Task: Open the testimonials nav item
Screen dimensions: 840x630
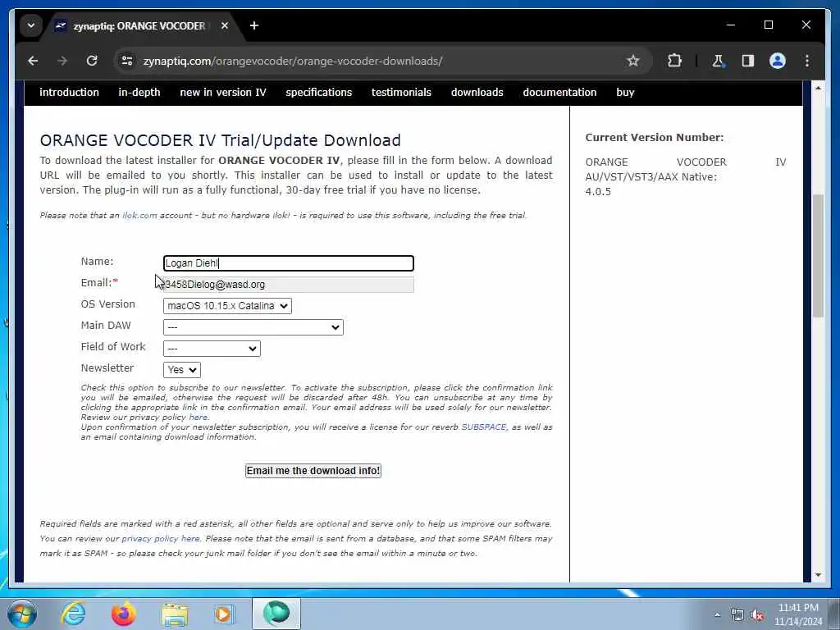Action: (x=401, y=92)
